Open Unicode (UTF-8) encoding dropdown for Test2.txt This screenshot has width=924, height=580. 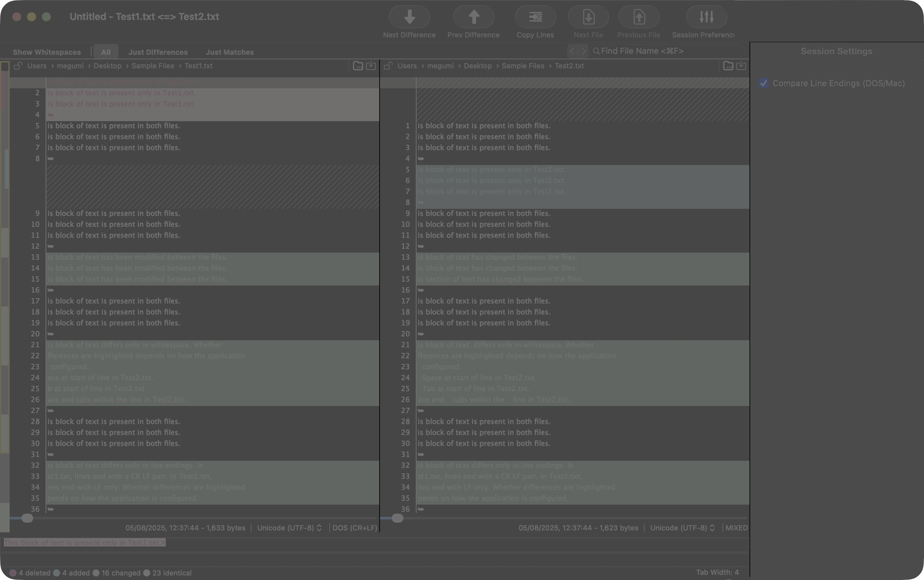(x=683, y=528)
